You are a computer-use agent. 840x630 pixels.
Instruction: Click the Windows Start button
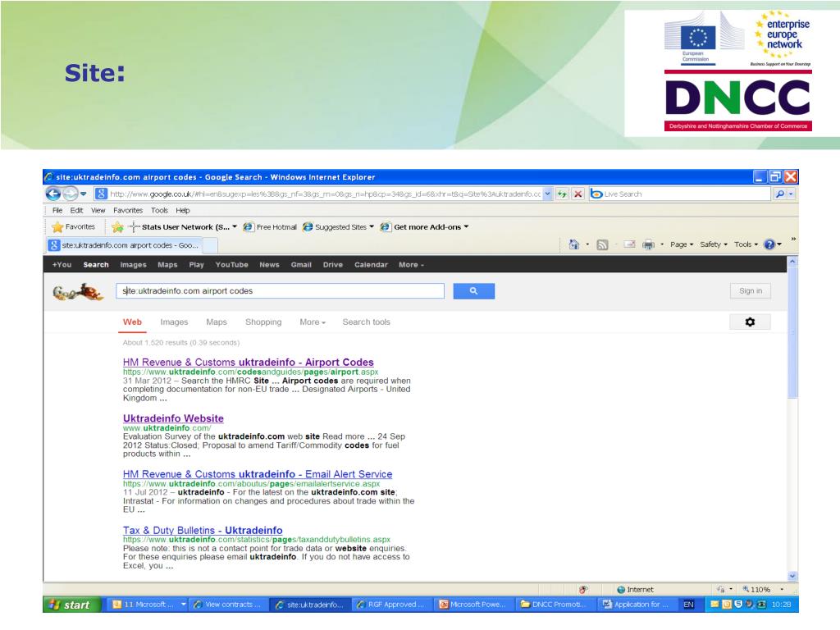(71, 605)
